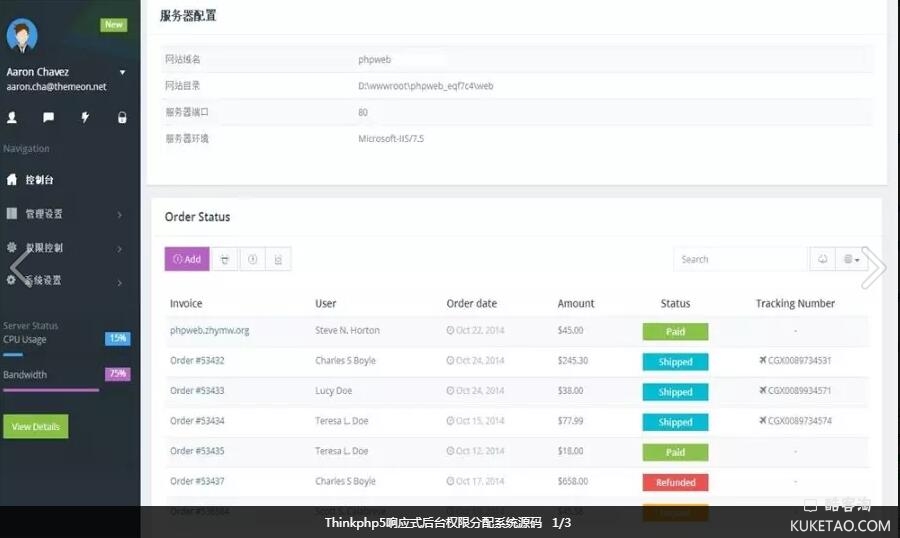Click the $658.00 amount cell
Image resolution: width=900 pixels, height=538 pixels.
[573, 481]
